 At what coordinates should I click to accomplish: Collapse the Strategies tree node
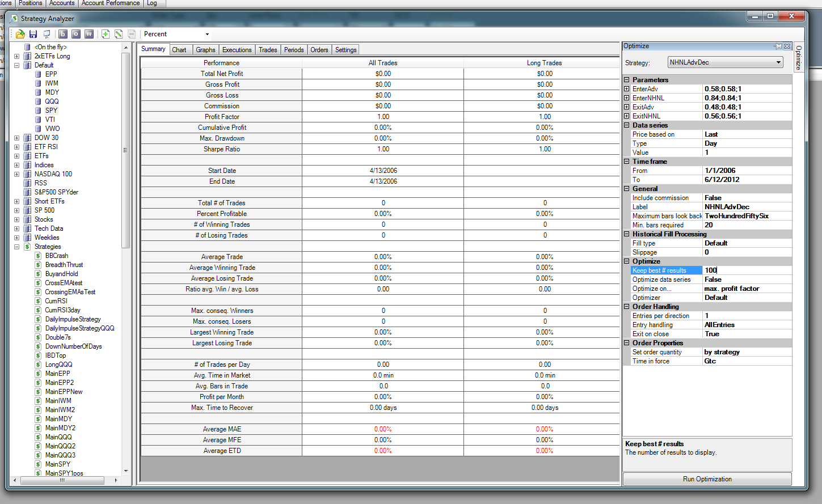tap(16, 247)
